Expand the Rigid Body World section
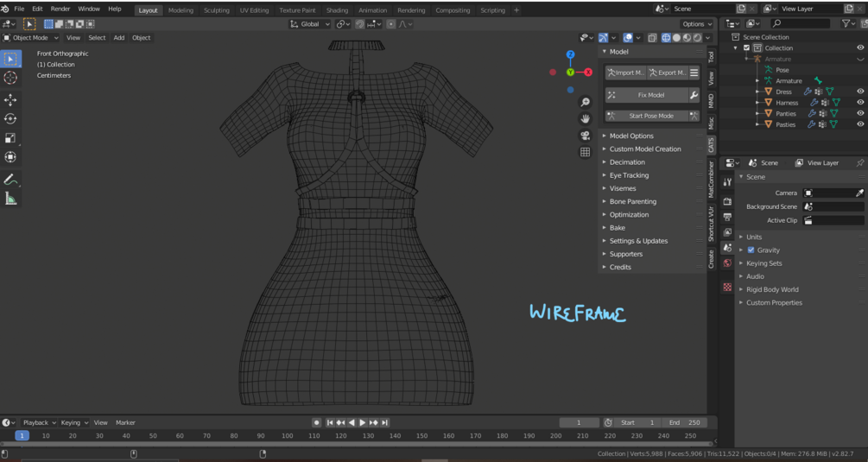 click(772, 289)
